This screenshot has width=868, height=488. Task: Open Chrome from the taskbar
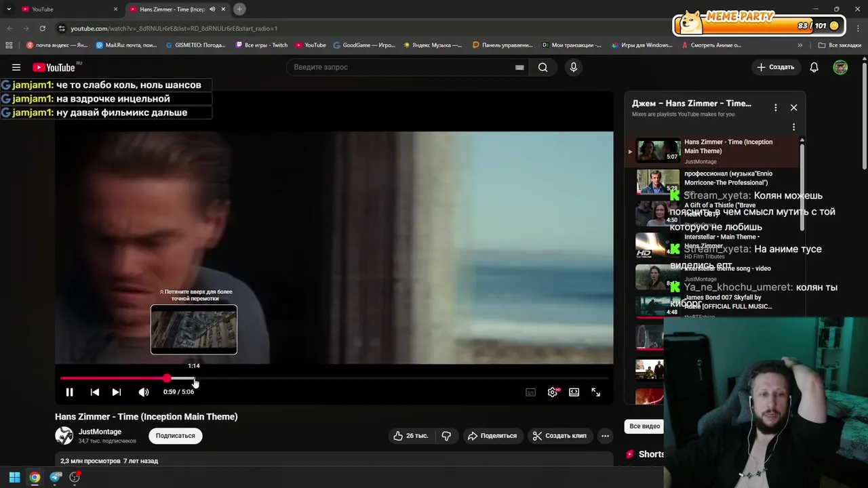35,477
